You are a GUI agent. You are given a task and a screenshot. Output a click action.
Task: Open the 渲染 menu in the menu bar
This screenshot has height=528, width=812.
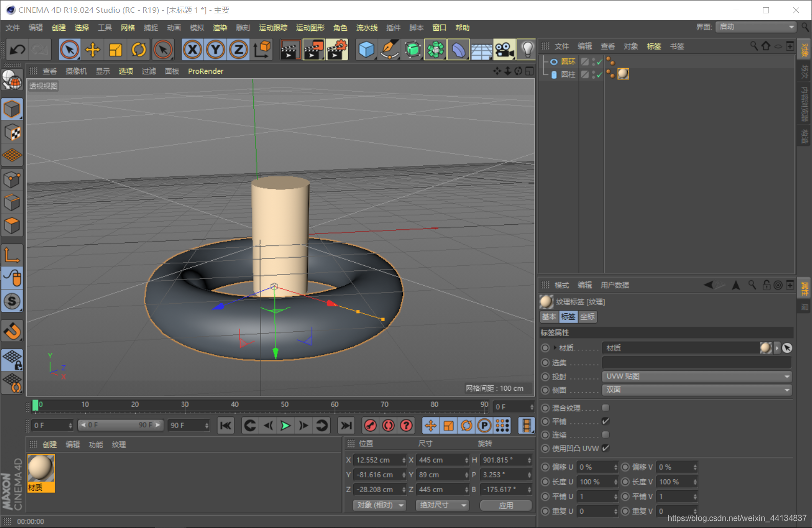pyautogui.click(x=220, y=28)
